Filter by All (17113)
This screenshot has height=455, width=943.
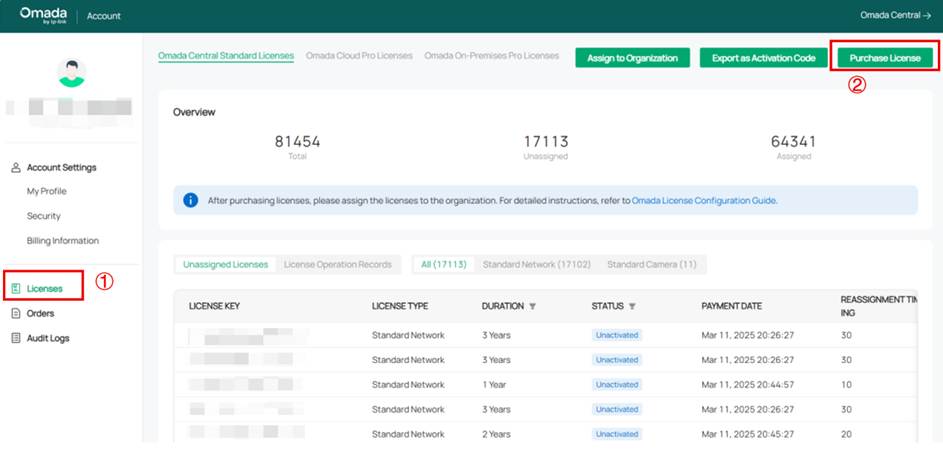pyautogui.click(x=444, y=264)
